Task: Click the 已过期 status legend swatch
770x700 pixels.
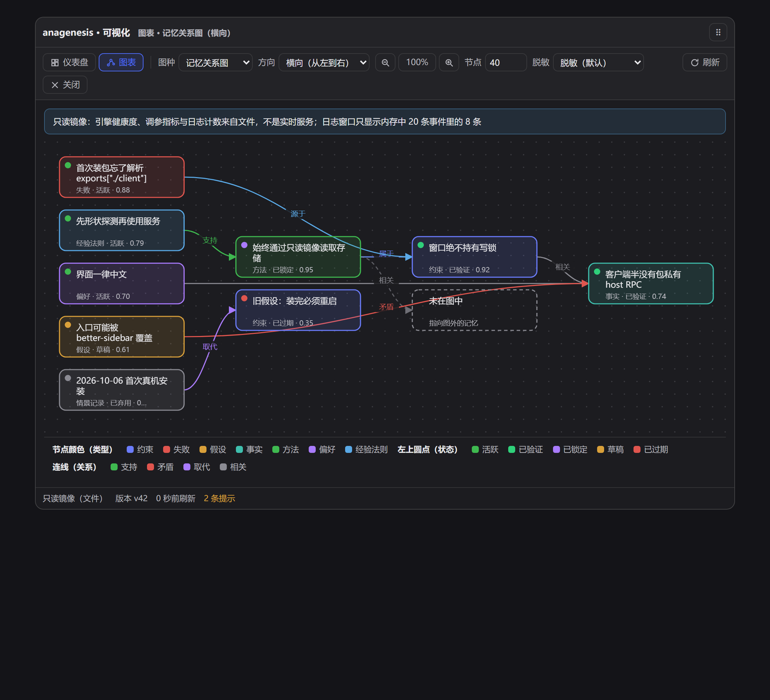Action: (637, 450)
